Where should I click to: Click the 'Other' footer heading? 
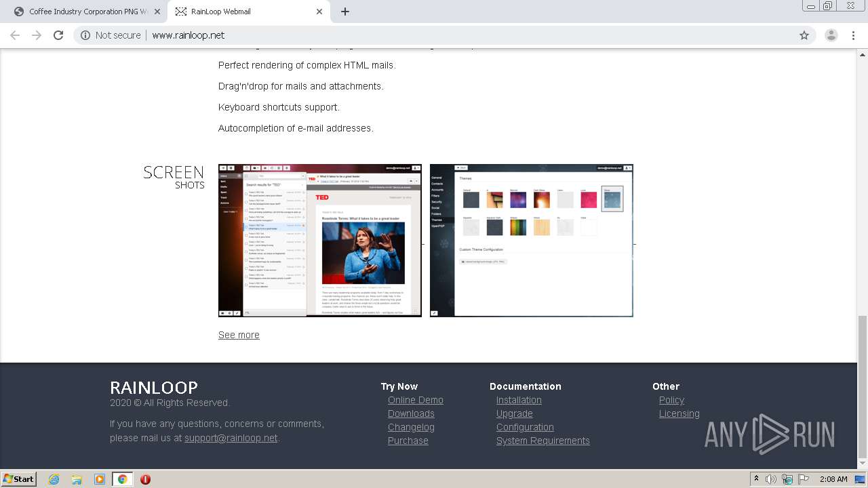pyautogui.click(x=666, y=386)
